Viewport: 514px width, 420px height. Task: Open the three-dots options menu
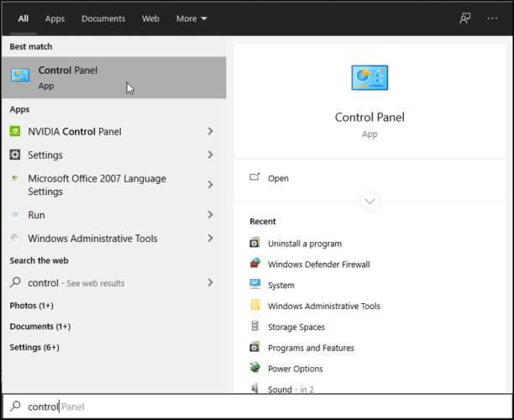click(492, 18)
